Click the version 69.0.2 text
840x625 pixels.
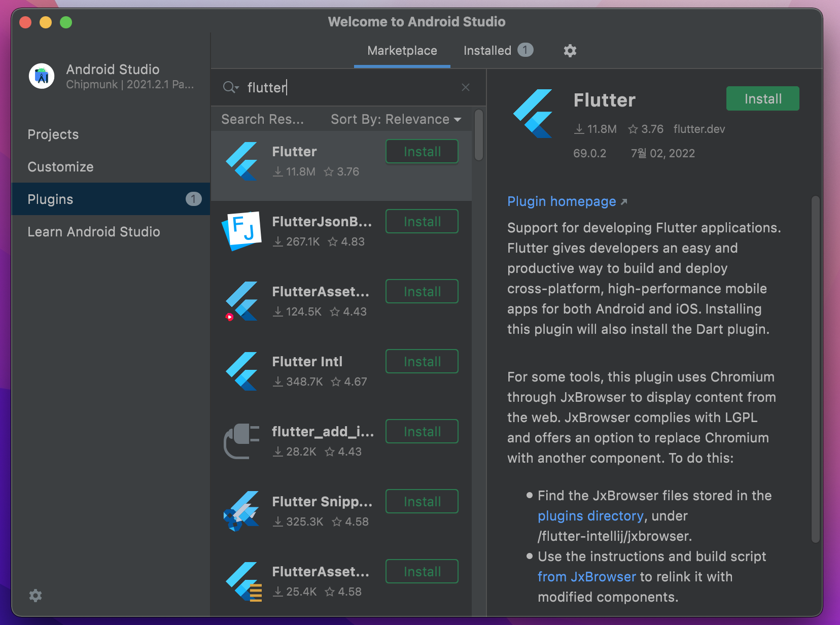tap(589, 153)
